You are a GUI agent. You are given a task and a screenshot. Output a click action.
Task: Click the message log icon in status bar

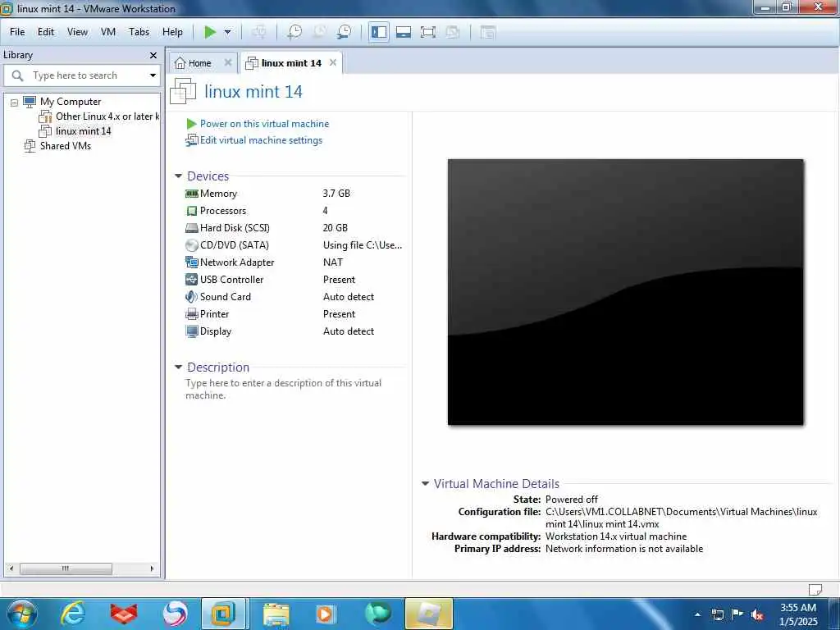point(815,589)
